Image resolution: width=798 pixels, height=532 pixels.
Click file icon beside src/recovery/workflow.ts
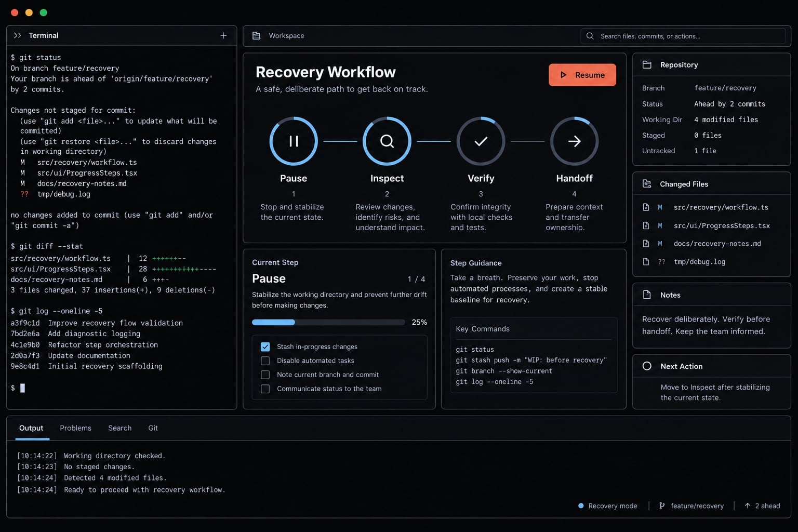(646, 207)
